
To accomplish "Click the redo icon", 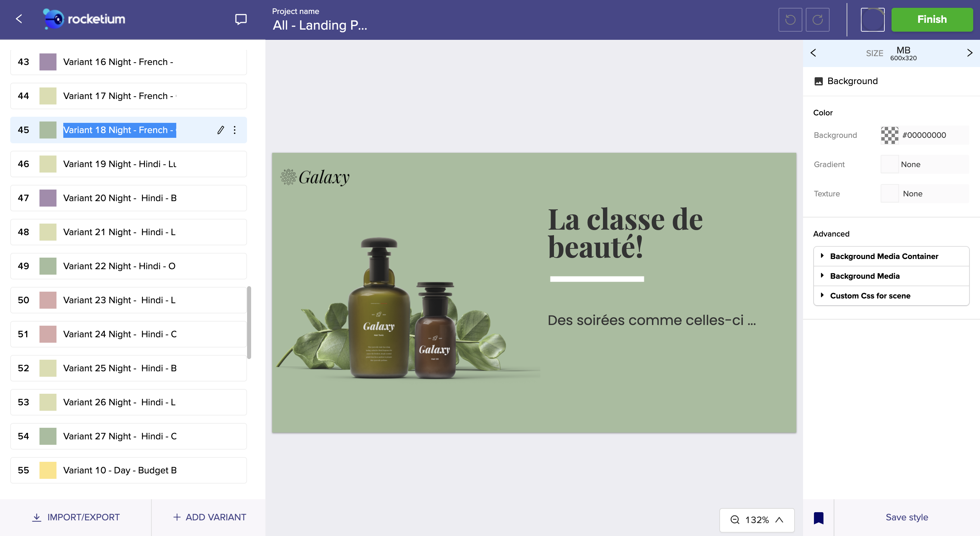I will point(818,19).
